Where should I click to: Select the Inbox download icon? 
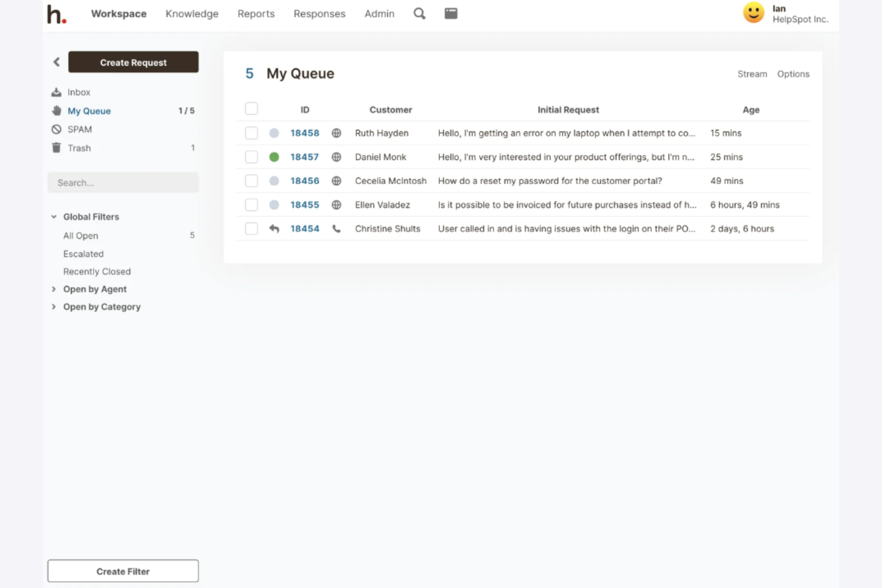click(x=55, y=91)
